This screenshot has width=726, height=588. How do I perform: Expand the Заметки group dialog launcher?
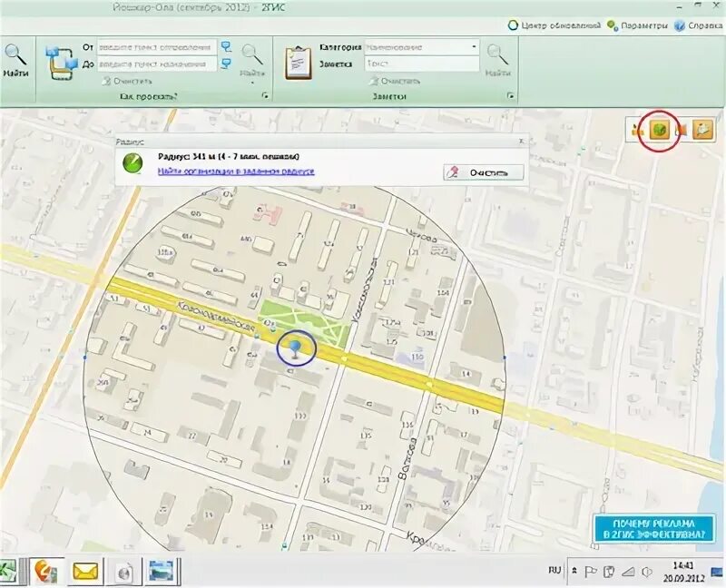tap(510, 96)
